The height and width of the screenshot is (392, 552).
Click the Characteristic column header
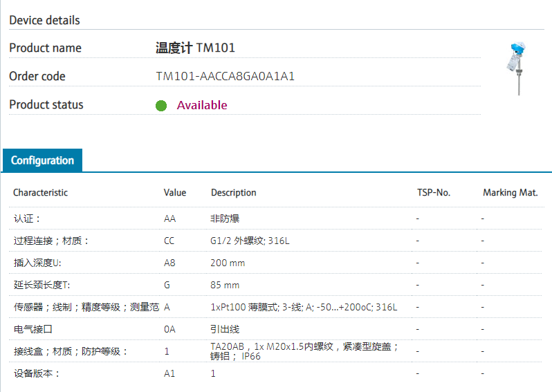point(40,193)
